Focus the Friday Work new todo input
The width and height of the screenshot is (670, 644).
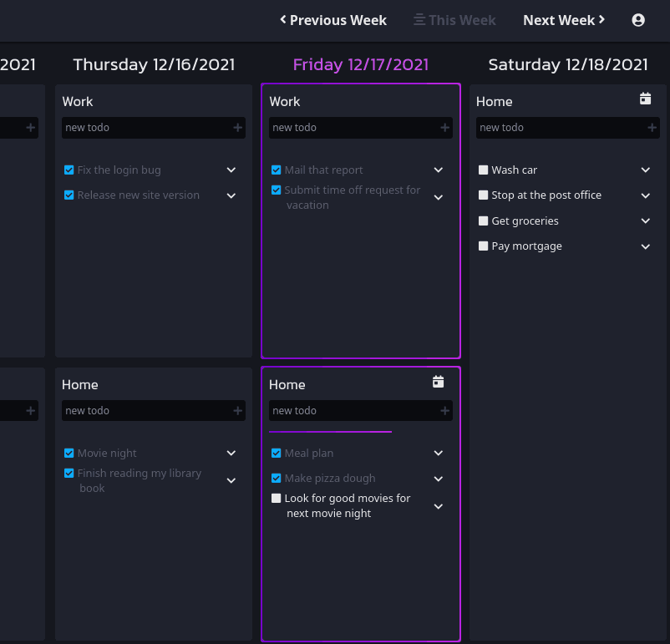[x=353, y=128]
